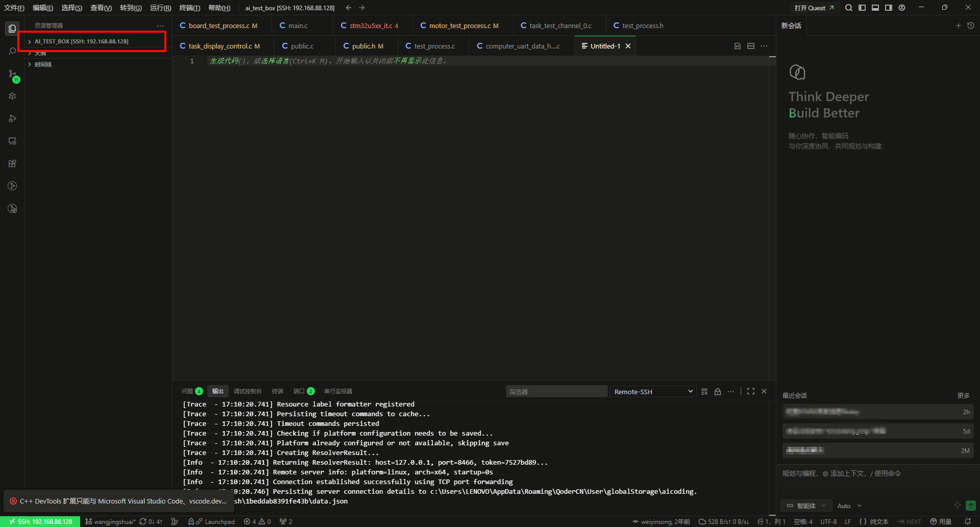Screen dimensions: 980x527
Task: Open the 智能体 agent mode dropdown
Action: point(806,506)
